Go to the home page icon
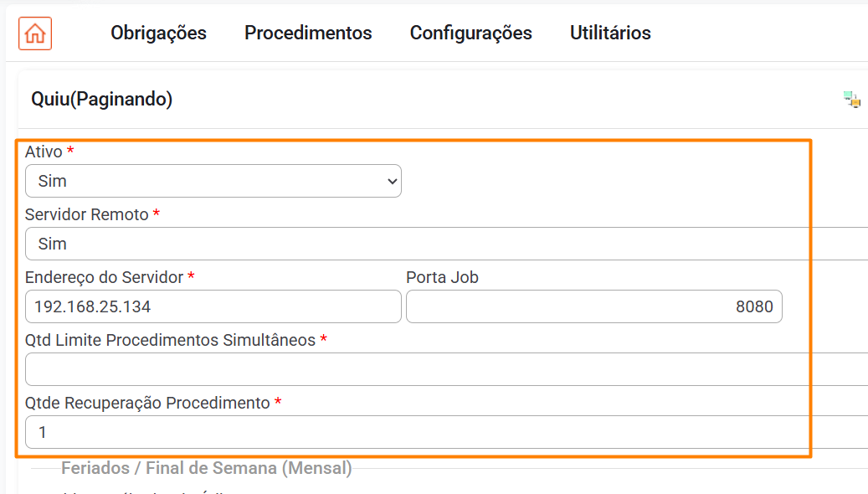Image resolution: width=868 pixels, height=494 pixels. pos(35,33)
